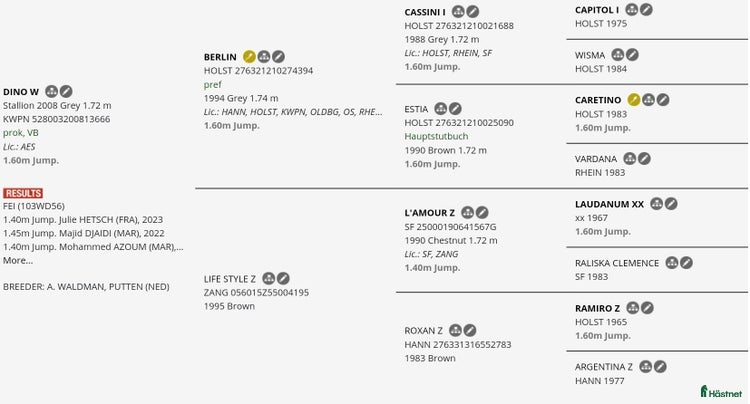Open the pedigree tree icon beside DINO W
750x404 pixels.
point(52,91)
